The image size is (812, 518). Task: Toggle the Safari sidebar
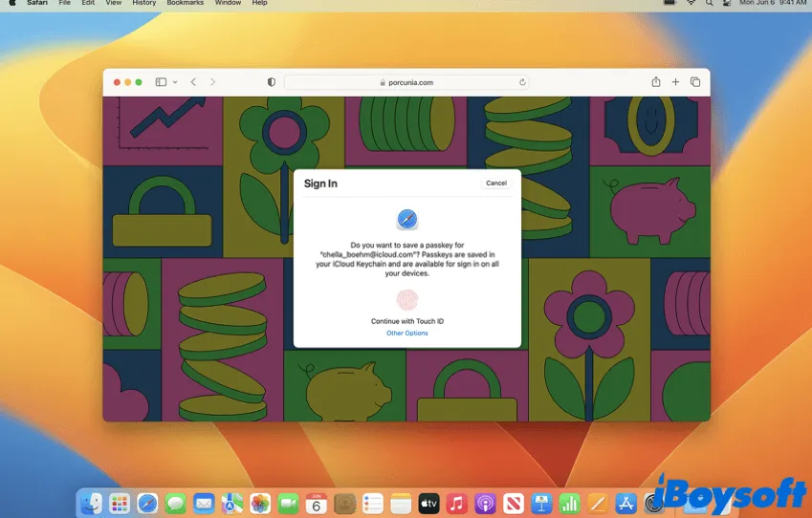(161, 82)
